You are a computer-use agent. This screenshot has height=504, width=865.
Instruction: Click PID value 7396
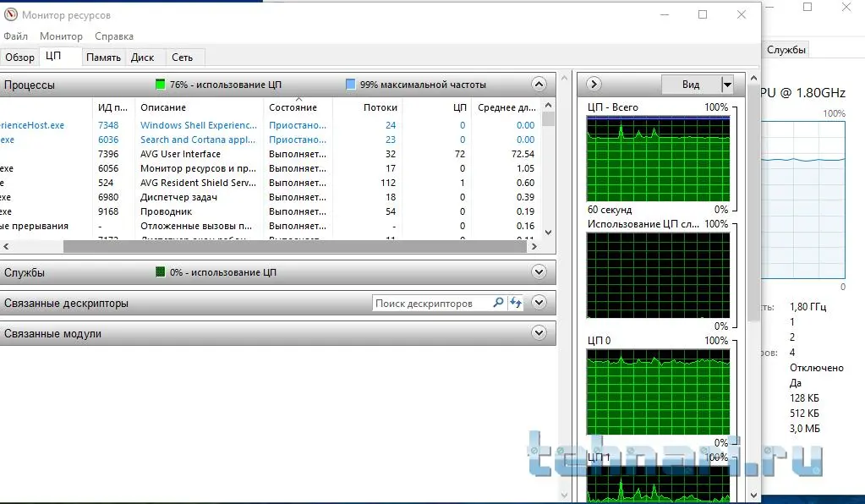point(108,154)
